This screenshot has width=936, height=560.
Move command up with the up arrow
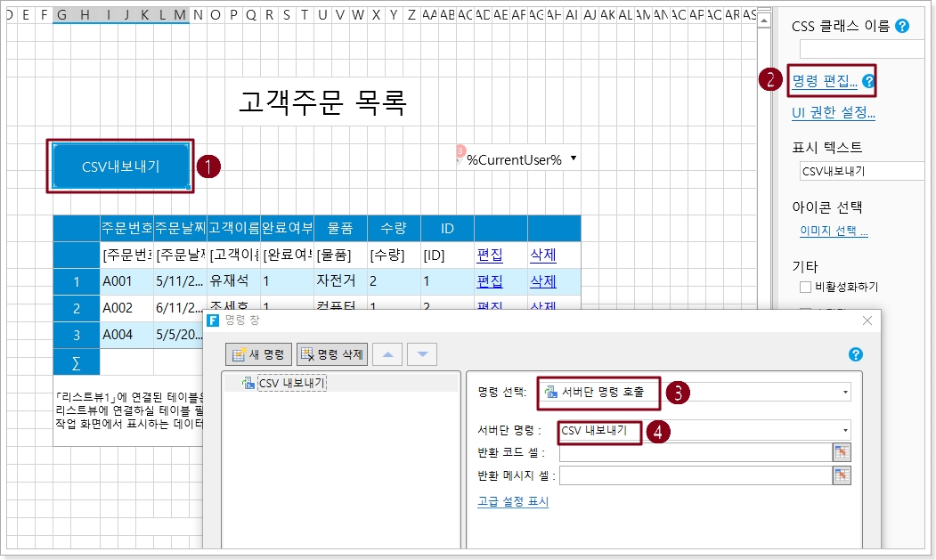pyautogui.click(x=387, y=354)
